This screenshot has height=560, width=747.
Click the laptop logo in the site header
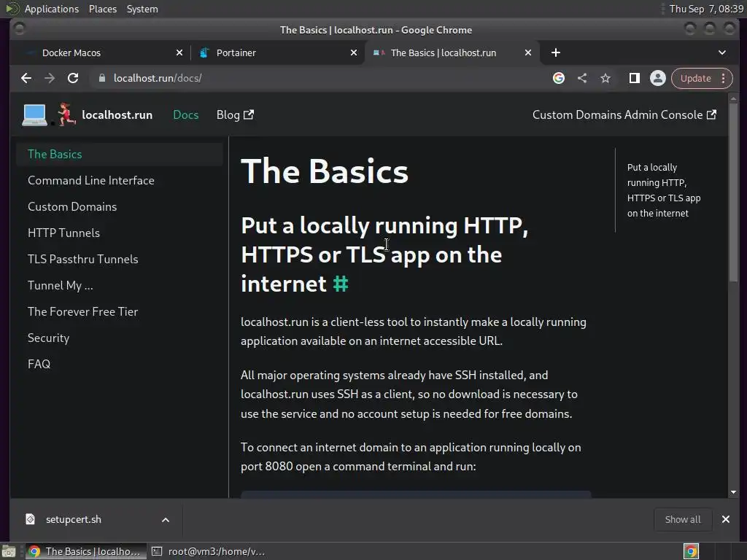tap(35, 114)
